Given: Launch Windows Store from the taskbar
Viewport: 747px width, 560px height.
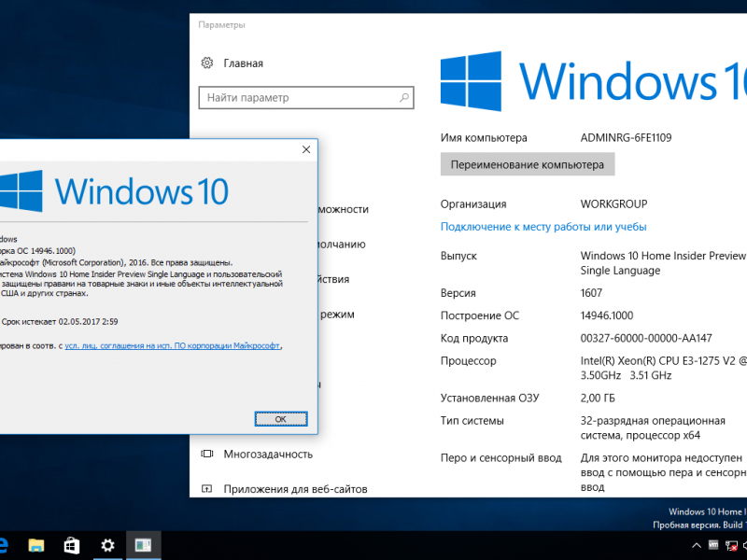Looking at the screenshot, I should 72,545.
